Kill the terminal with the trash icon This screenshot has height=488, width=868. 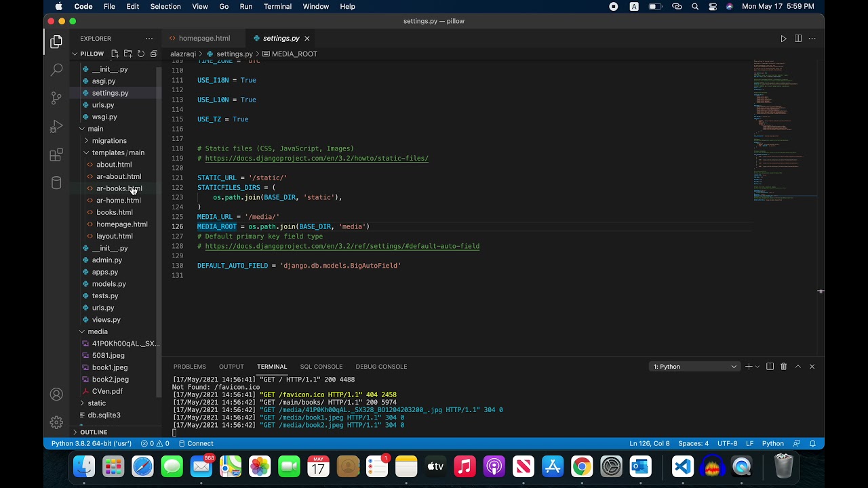783,367
